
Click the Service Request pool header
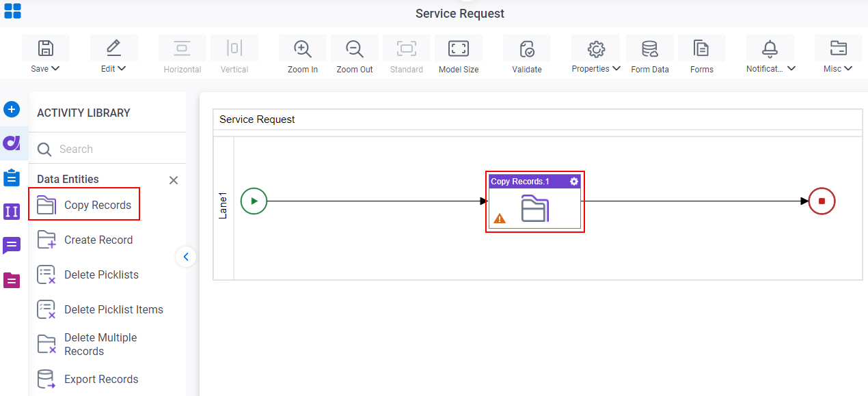(538, 119)
